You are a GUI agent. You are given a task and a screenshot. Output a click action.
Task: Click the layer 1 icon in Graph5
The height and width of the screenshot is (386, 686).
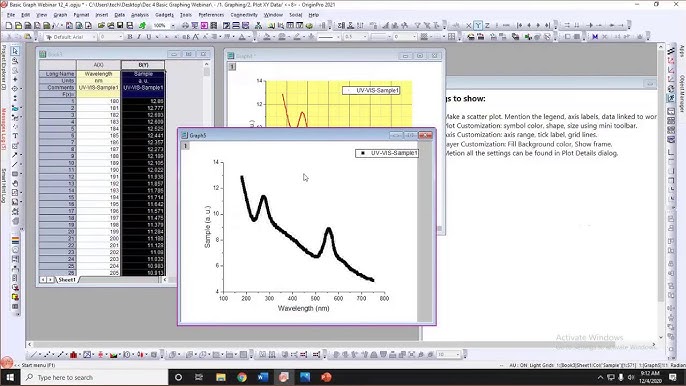tap(186, 146)
